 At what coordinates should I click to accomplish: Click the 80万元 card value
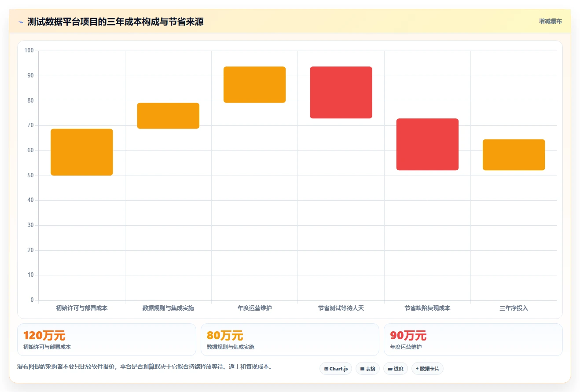click(225, 336)
